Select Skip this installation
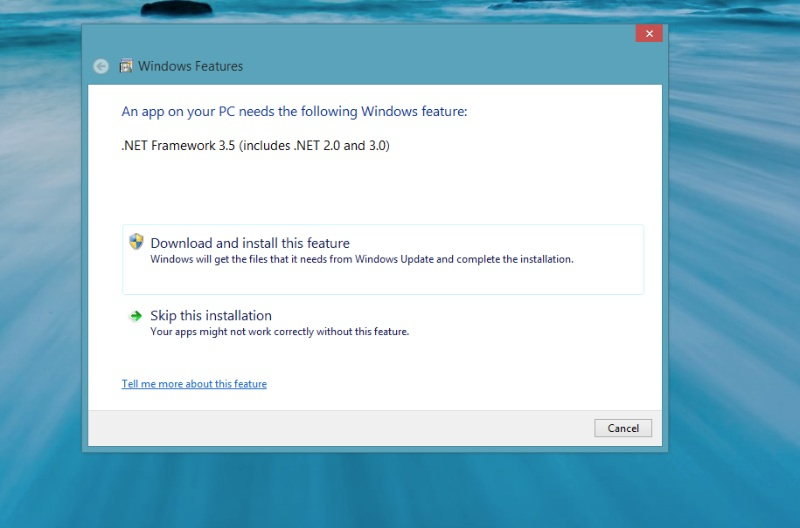This screenshot has width=800, height=528. 211,315
